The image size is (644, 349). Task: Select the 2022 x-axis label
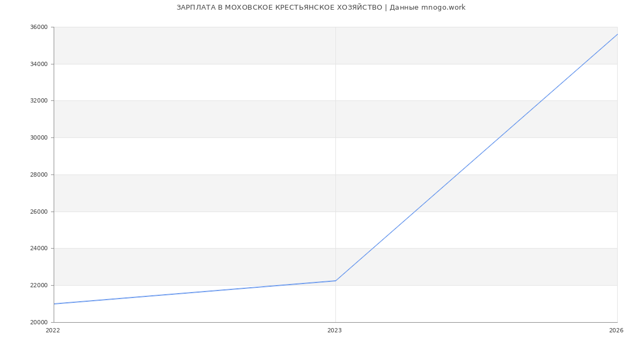(53, 331)
